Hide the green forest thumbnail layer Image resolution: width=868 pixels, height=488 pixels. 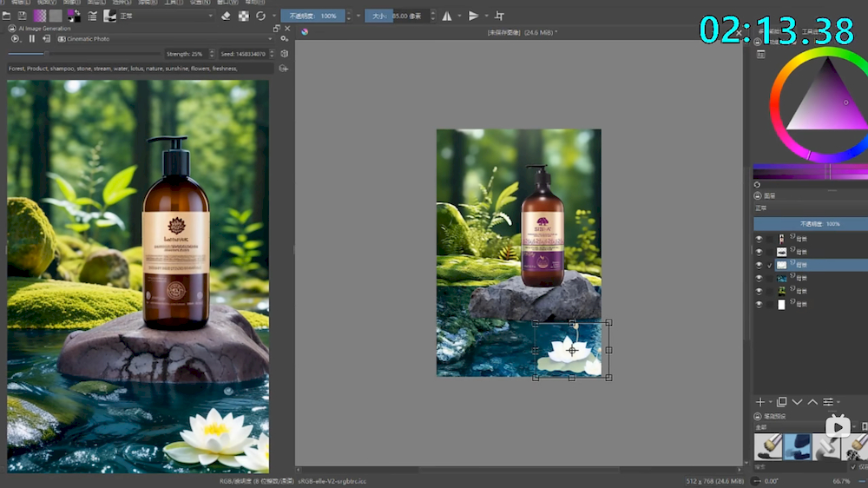click(759, 292)
